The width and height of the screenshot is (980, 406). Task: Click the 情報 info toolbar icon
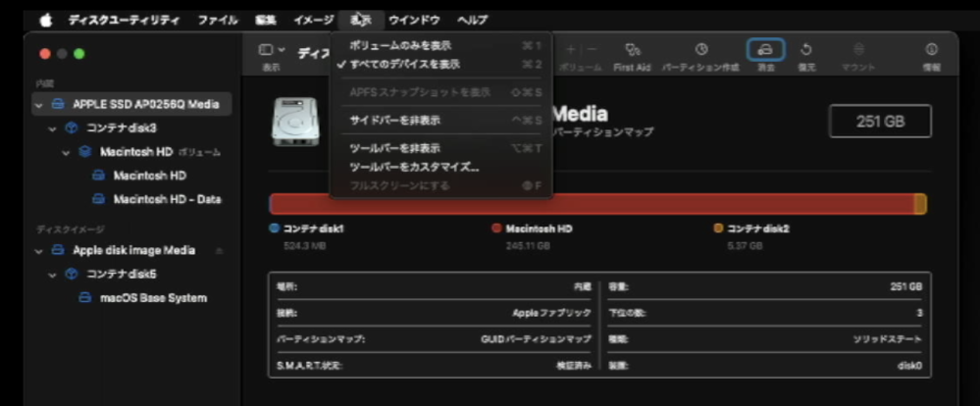pyautogui.click(x=932, y=49)
